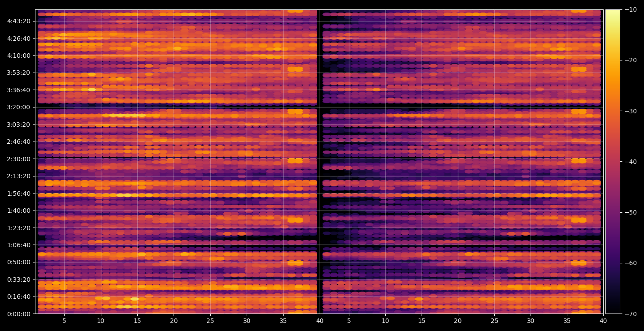Click the 2:13:20 time axis label
This screenshot has height=331, width=644.
click(19, 176)
